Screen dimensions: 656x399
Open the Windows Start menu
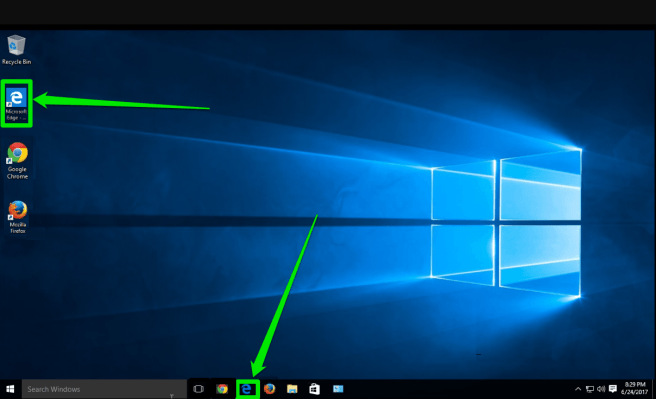[x=10, y=389]
